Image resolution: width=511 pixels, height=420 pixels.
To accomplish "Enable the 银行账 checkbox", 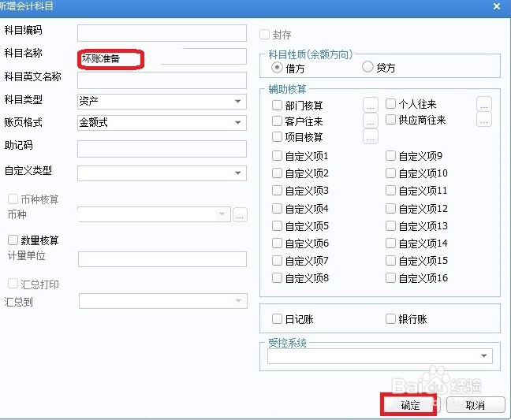I will [390, 318].
